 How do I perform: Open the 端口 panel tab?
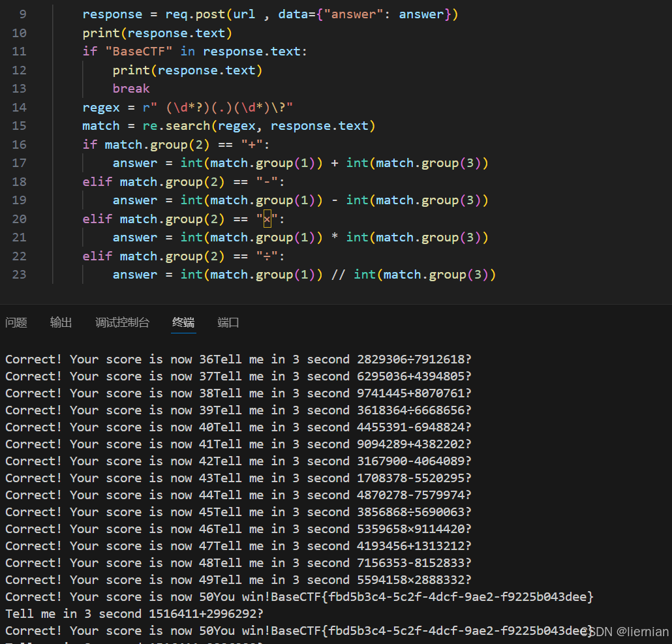tap(228, 322)
